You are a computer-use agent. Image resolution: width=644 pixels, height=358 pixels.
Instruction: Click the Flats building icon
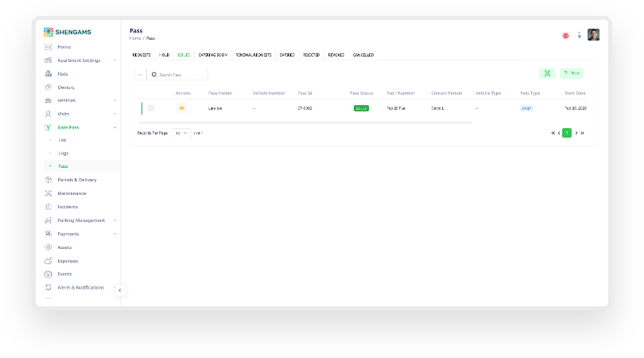48,74
